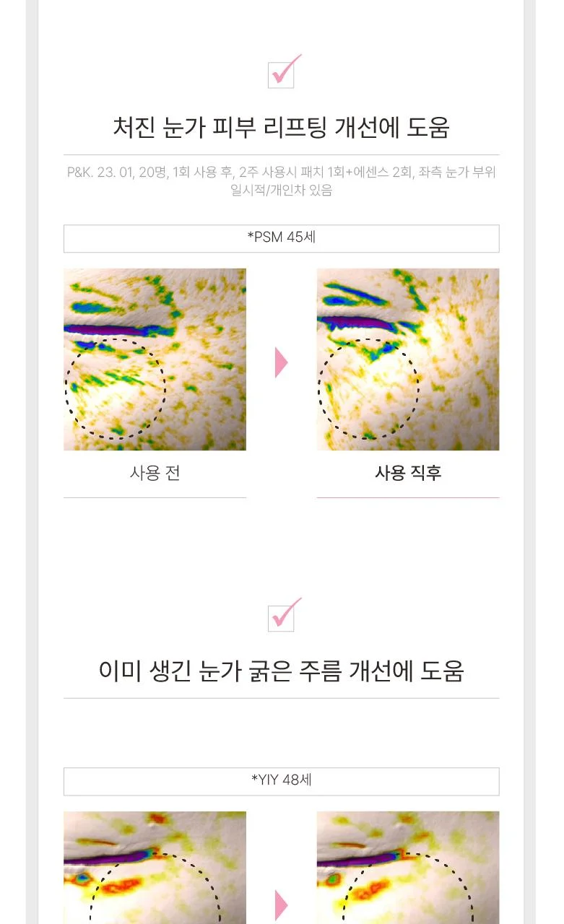The width and height of the screenshot is (564, 924).
Task: Open the left YIY 48세 skin scan
Action: pos(155,868)
